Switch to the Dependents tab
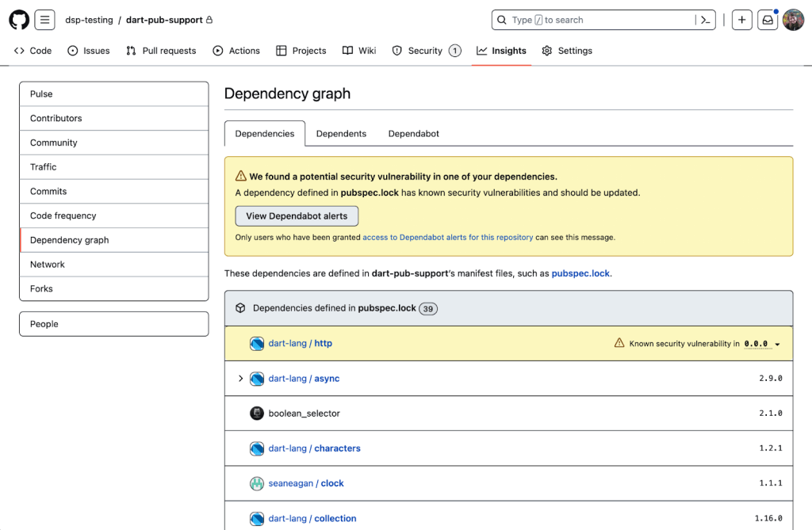Image resolution: width=812 pixels, height=530 pixels. click(x=341, y=134)
